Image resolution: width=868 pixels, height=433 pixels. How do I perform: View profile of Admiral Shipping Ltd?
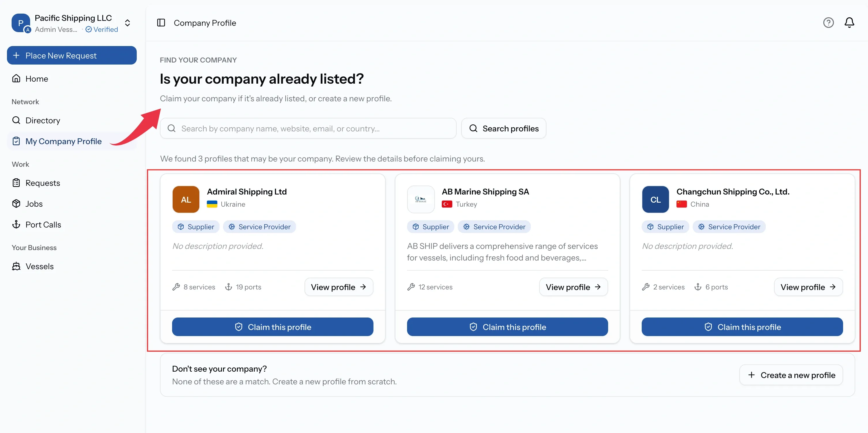(339, 287)
